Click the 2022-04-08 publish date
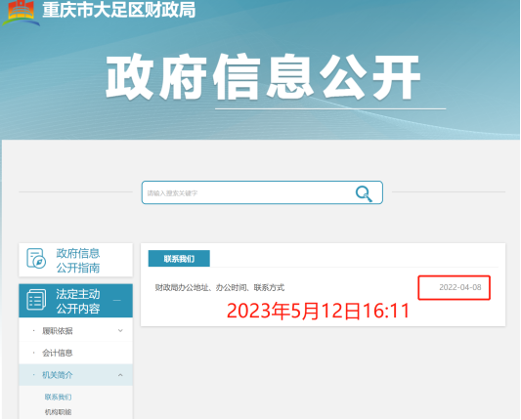 click(459, 287)
